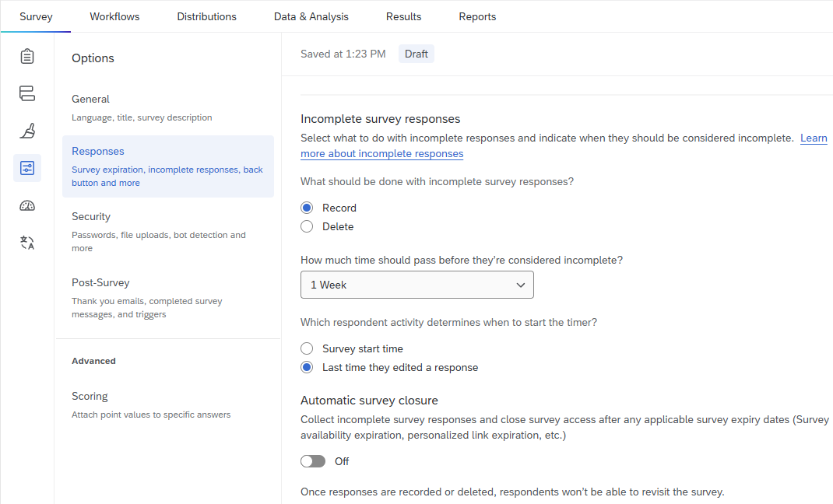Open the General options section

click(168, 107)
